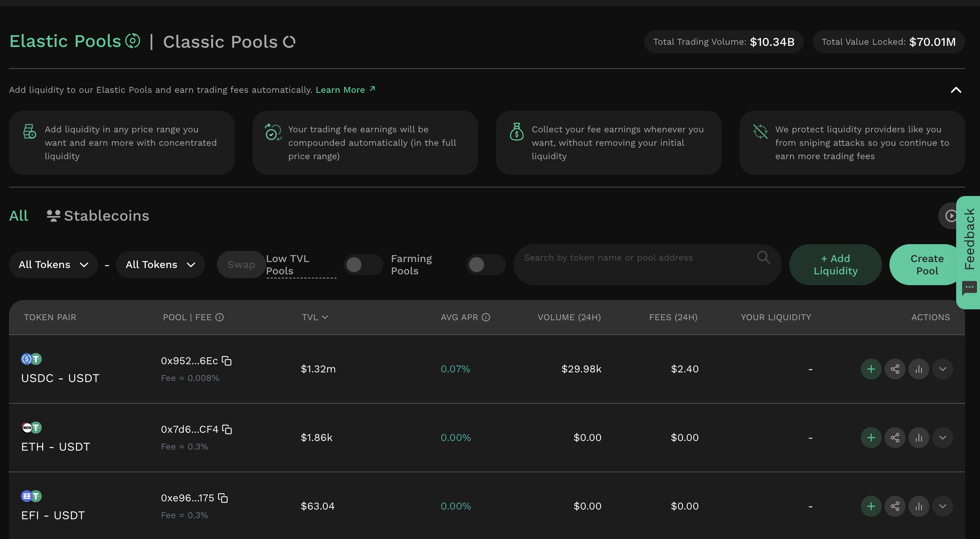The width and height of the screenshot is (980, 539).
Task: Click the share icon for USDC-USDT pool
Action: pyautogui.click(x=895, y=369)
